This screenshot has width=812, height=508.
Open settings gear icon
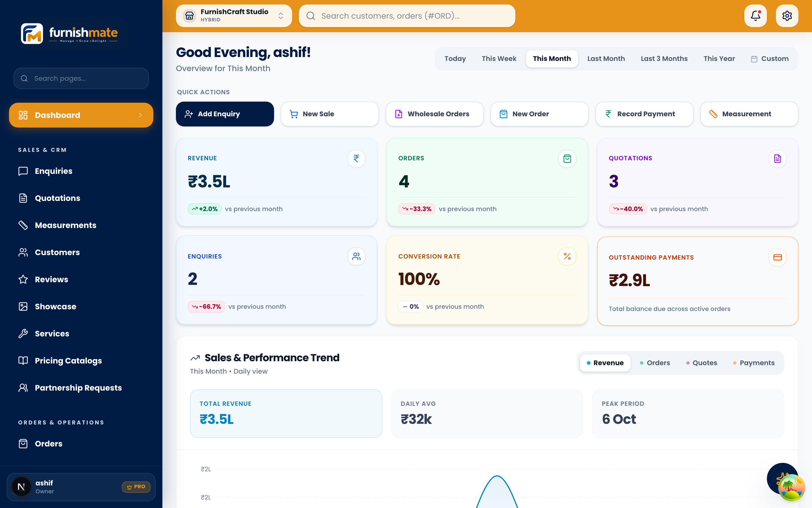[787, 16]
